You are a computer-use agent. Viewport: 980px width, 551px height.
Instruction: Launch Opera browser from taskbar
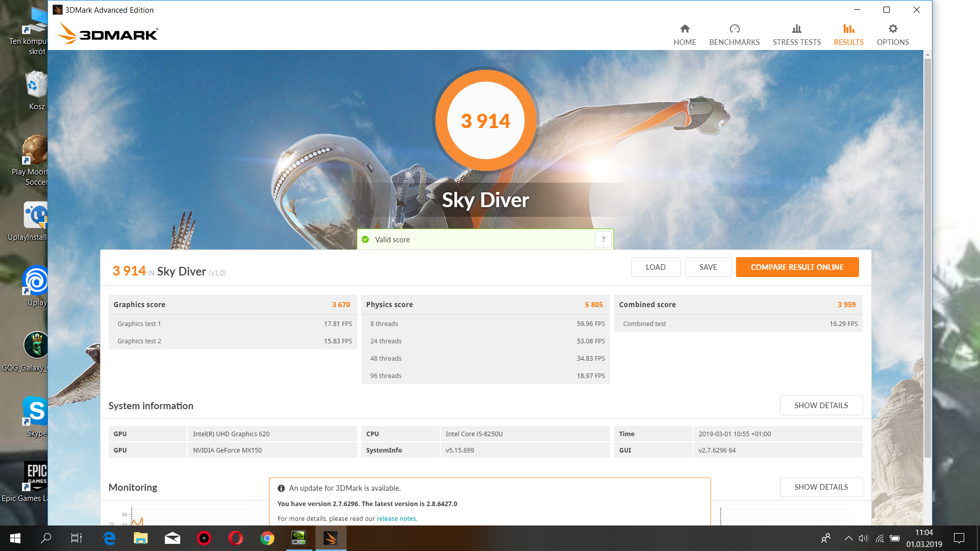pos(236,538)
